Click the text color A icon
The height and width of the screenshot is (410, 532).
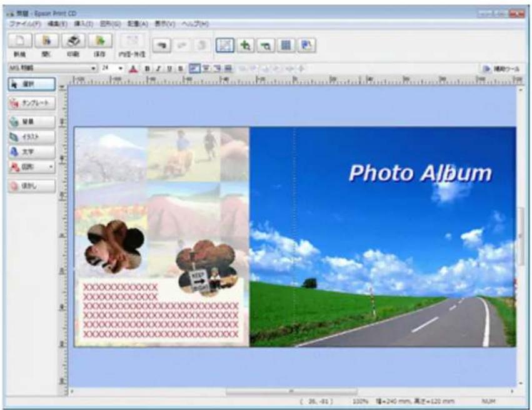point(133,69)
